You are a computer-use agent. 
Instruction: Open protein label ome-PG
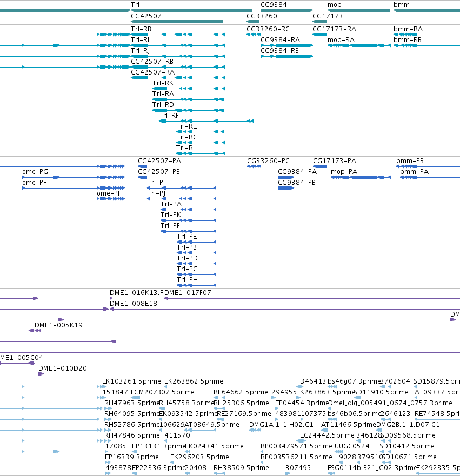point(35,172)
